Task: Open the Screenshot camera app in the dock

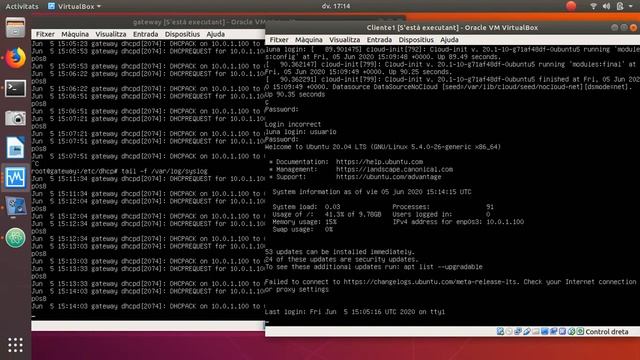Action: pos(16,118)
